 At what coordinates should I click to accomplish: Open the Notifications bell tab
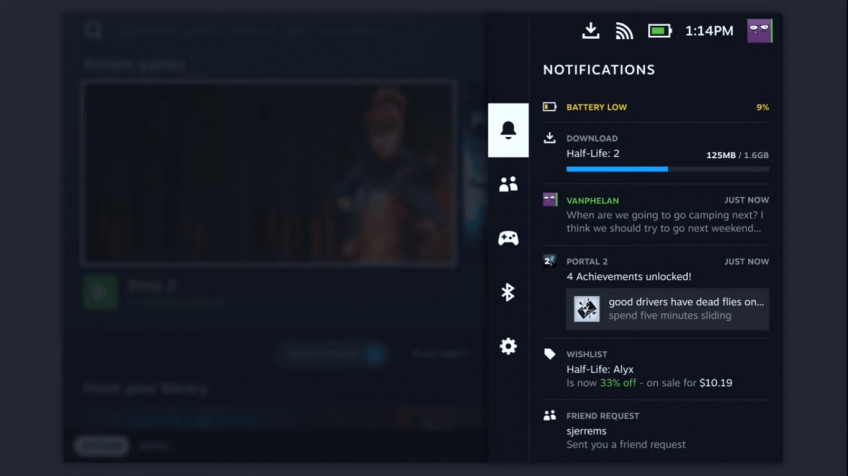pos(508,130)
